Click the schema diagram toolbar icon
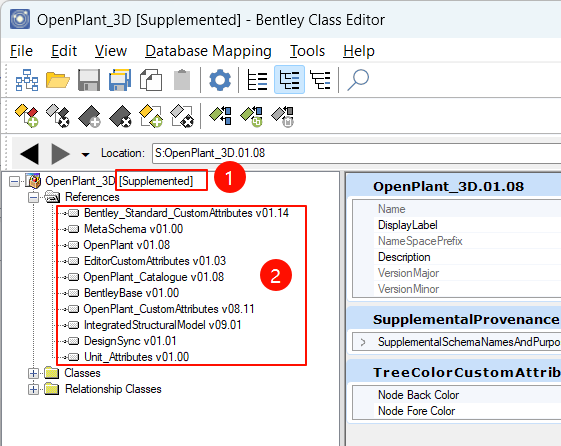Image resolution: width=561 pixels, height=446 pixels. (27, 80)
